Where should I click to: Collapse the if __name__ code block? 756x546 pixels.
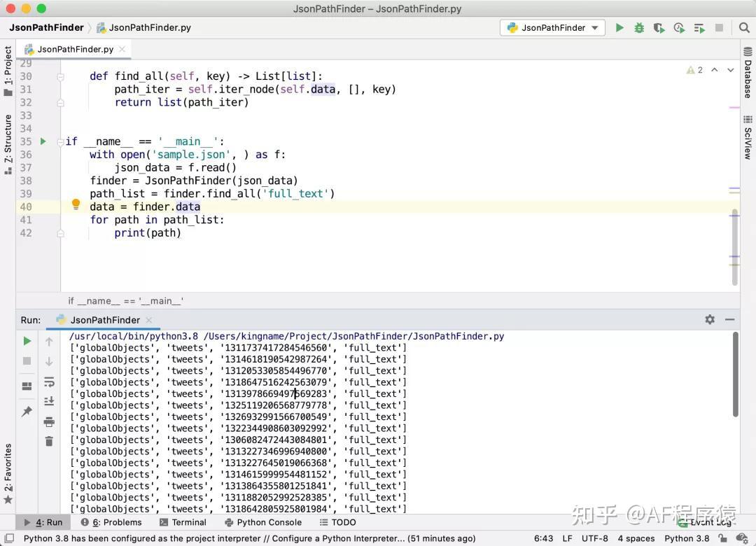tap(61, 141)
